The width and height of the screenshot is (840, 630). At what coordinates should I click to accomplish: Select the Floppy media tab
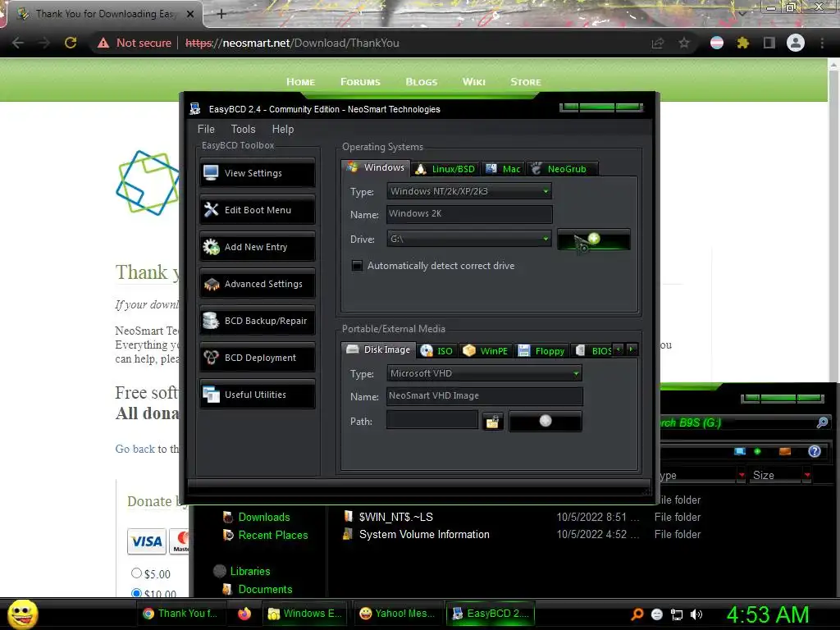click(x=541, y=351)
